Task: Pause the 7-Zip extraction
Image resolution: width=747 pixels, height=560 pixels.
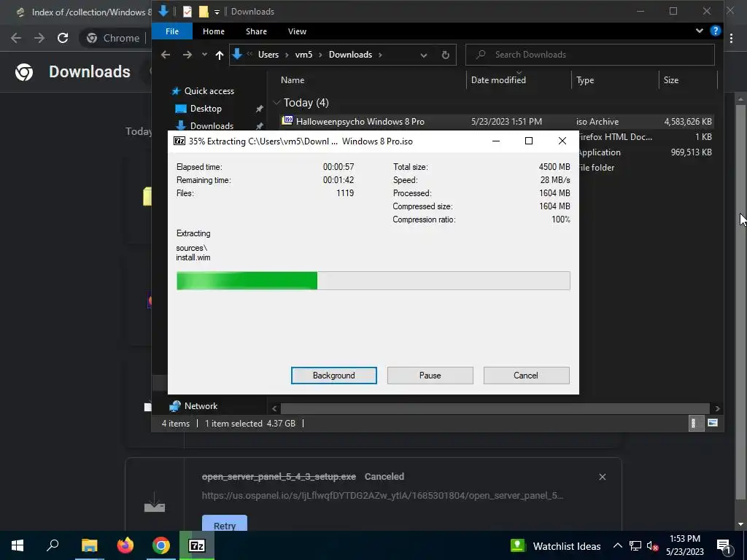Action: [430, 376]
